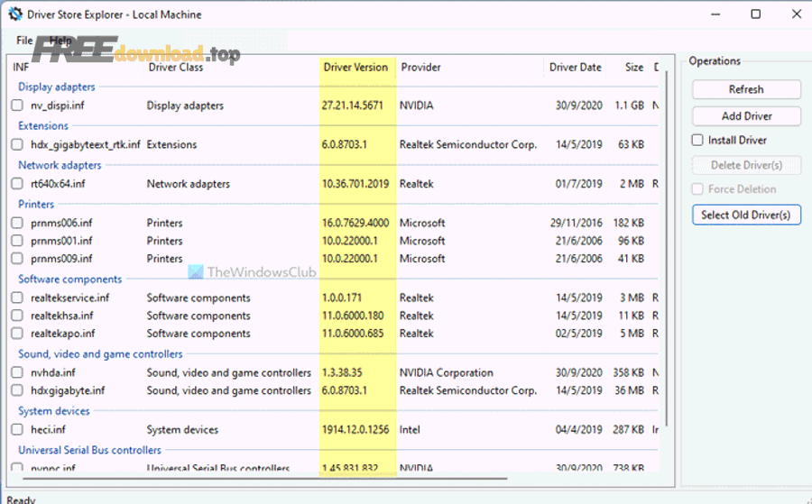
Task: Click the 1.0.0.171 version value
Action: point(341,298)
